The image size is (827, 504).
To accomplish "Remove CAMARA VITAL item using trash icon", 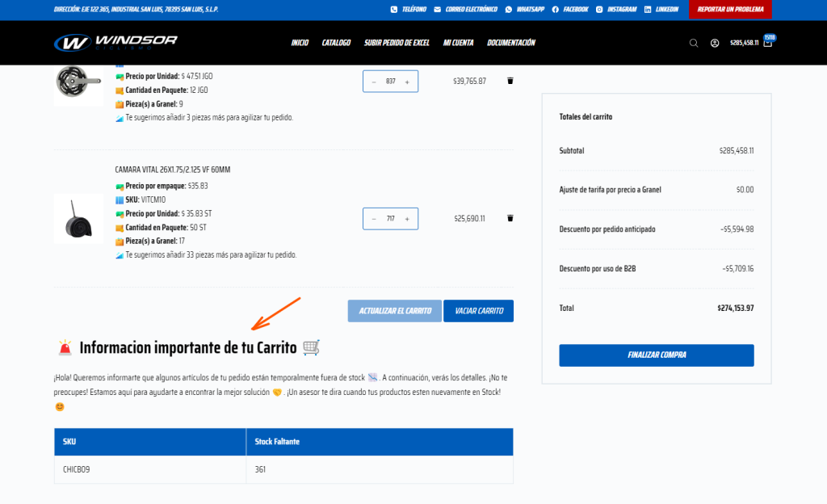I will point(510,218).
